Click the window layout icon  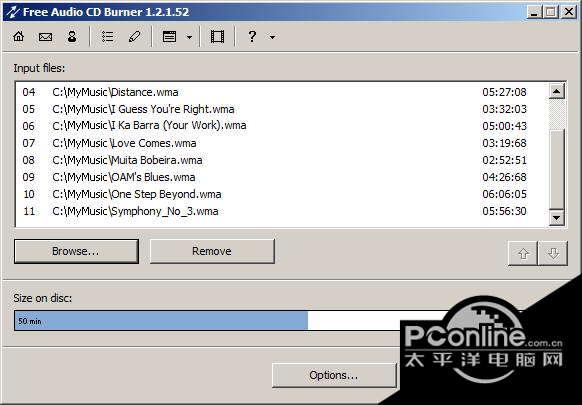click(x=170, y=36)
